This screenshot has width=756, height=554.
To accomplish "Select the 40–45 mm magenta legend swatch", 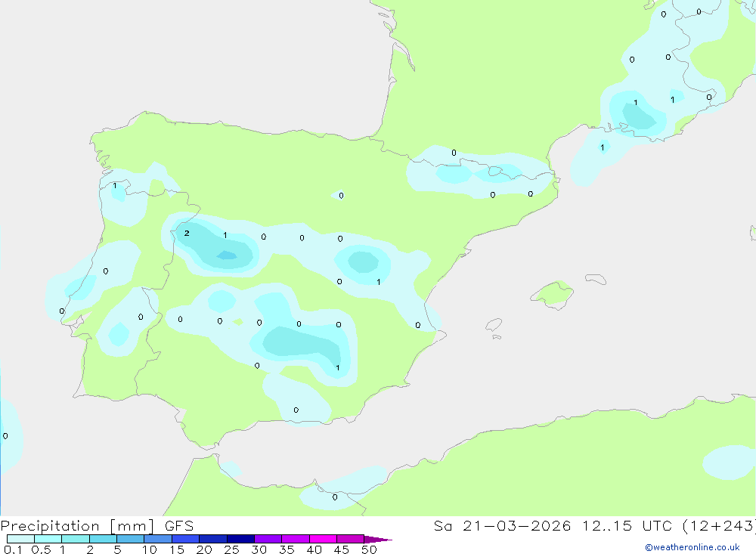I will [323, 539].
